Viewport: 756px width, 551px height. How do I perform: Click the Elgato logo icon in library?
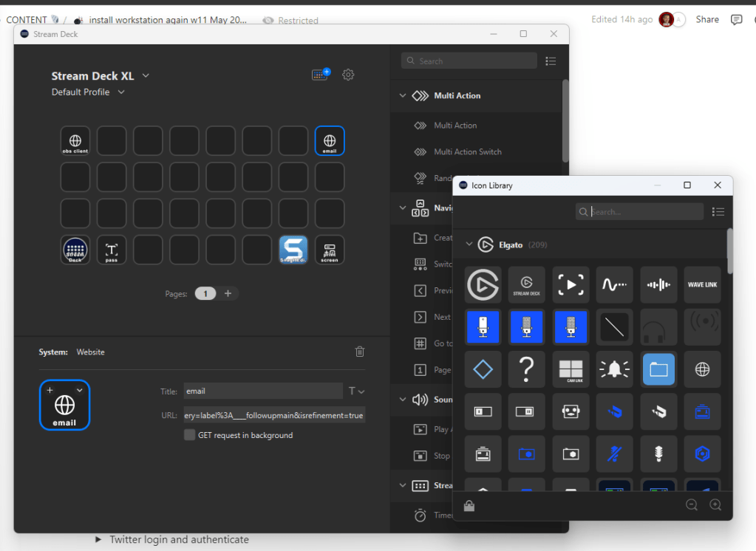click(x=483, y=284)
